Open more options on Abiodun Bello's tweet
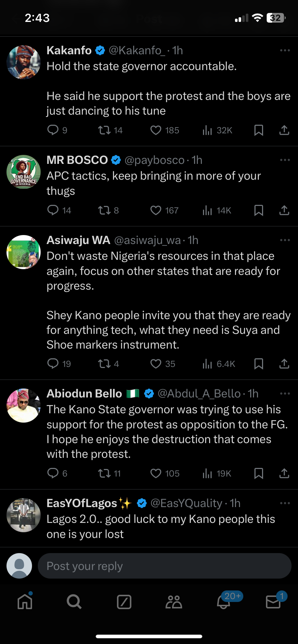 tap(285, 394)
